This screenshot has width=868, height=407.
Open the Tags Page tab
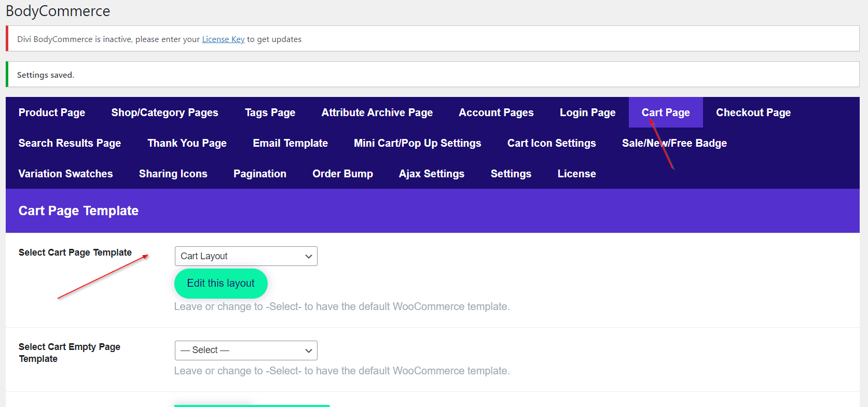(270, 113)
